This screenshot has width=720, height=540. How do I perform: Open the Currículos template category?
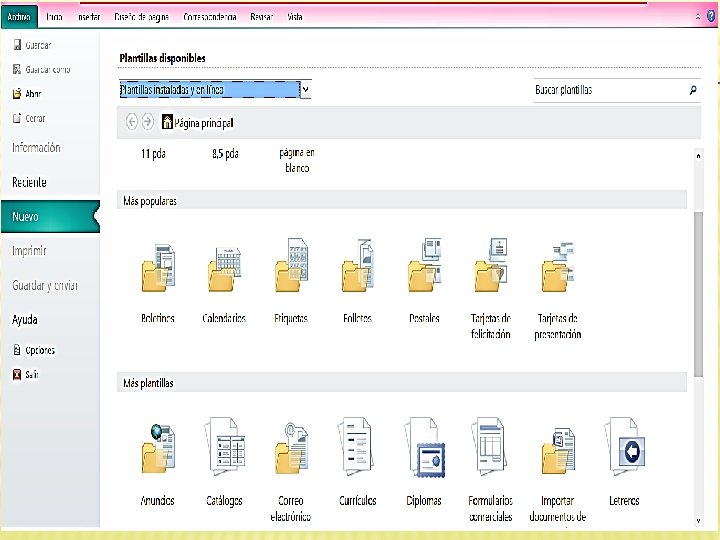[x=358, y=445]
